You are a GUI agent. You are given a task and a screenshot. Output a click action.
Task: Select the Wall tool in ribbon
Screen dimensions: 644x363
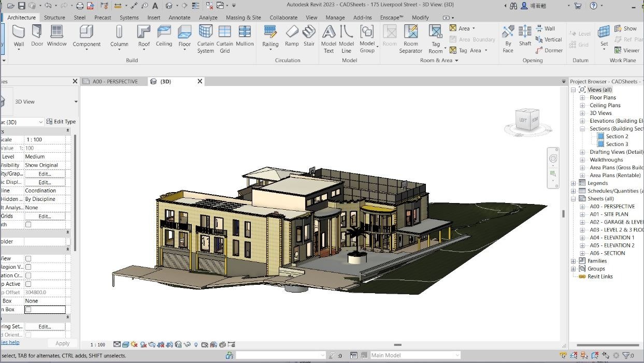point(19,36)
